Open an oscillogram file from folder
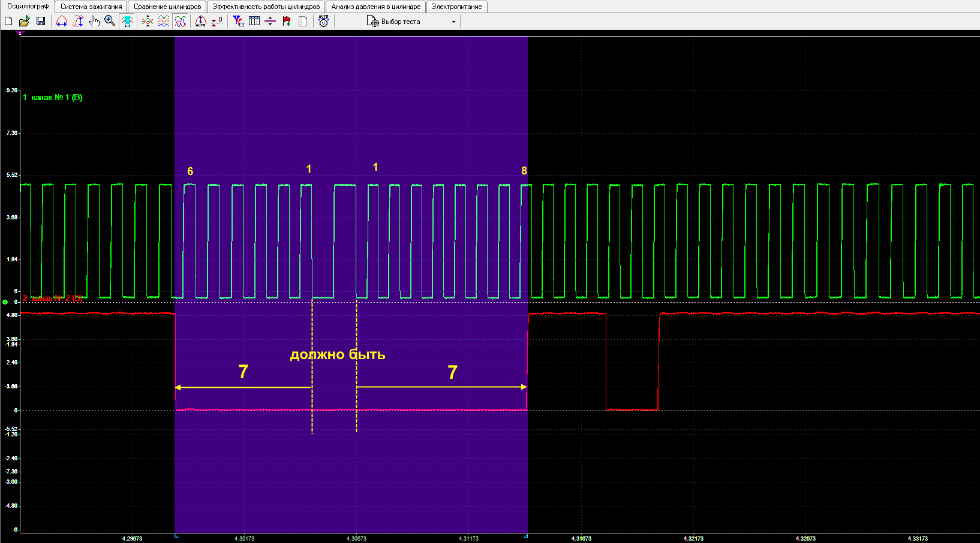This screenshot has width=980, height=543. click(24, 22)
